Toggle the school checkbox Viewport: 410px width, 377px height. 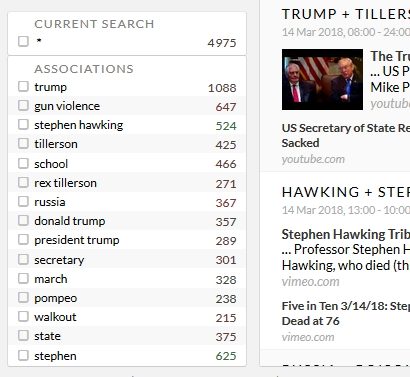(x=23, y=163)
